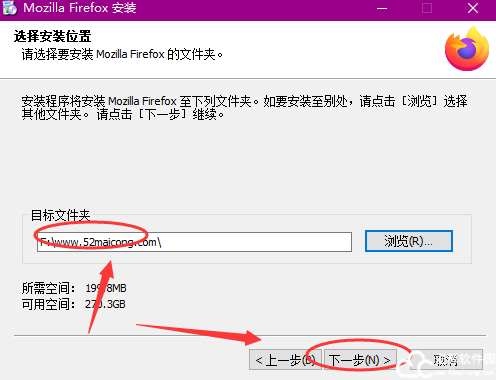
Task: Click the 选择安装位置 heading text
Action: (x=52, y=36)
